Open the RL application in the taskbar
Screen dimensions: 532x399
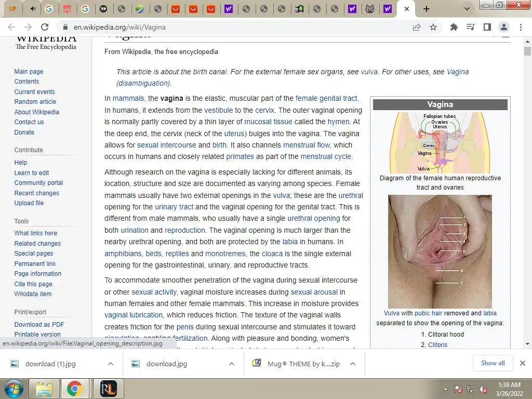(x=108, y=389)
